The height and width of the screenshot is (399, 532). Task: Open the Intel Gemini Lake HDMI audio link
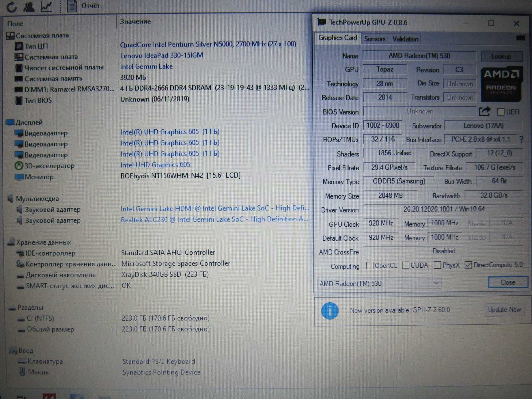215,208
